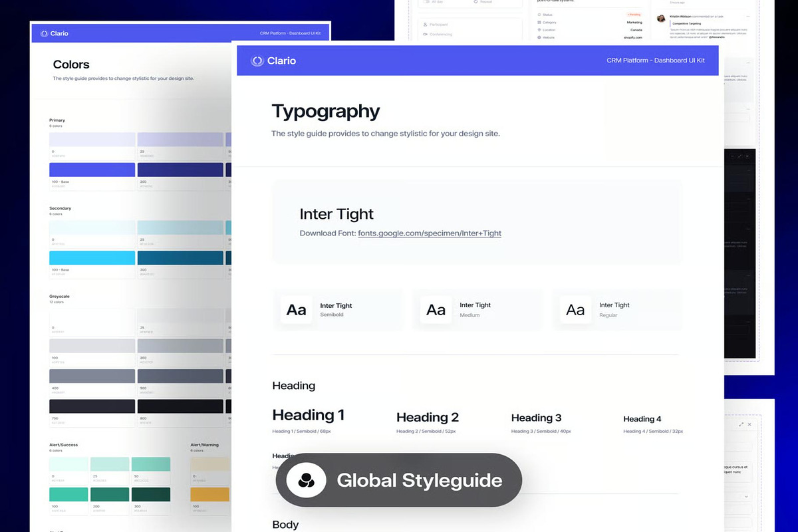The width and height of the screenshot is (798, 532).
Task: Select the Greyscale 200 grey swatch
Action: coord(180,346)
